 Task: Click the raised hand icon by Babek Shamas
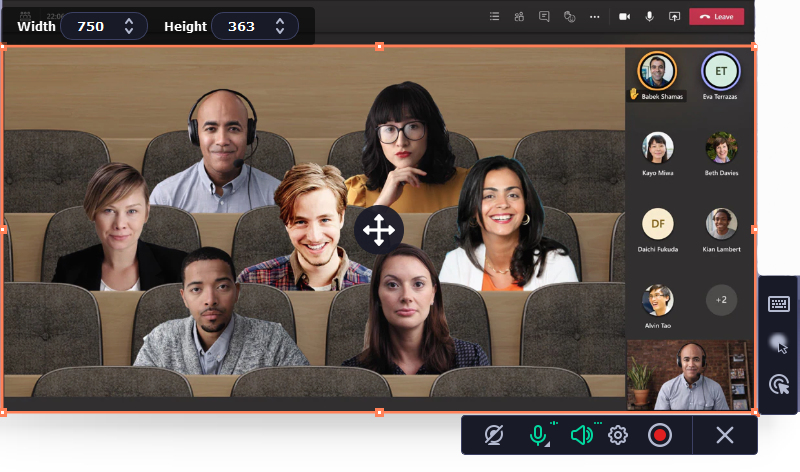634,94
